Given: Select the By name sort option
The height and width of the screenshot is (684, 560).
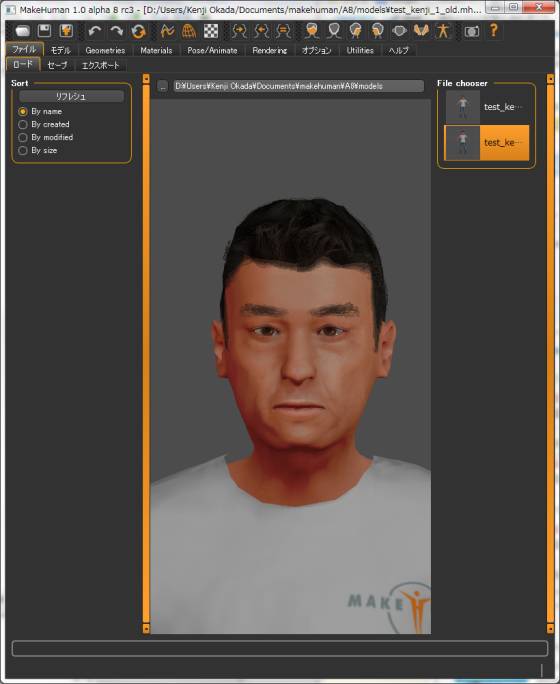Looking at the screenshot, I should point(41,111).
